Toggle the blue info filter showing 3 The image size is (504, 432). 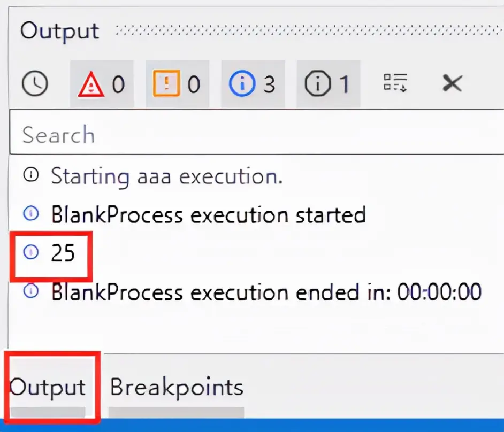click(x=253, y=84)
